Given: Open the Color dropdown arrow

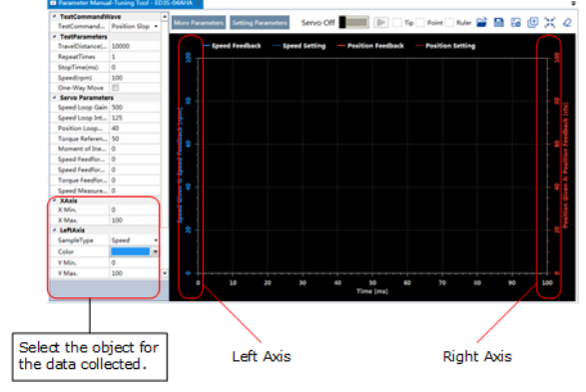Looking at the screenshot, I should coord(155,251).
